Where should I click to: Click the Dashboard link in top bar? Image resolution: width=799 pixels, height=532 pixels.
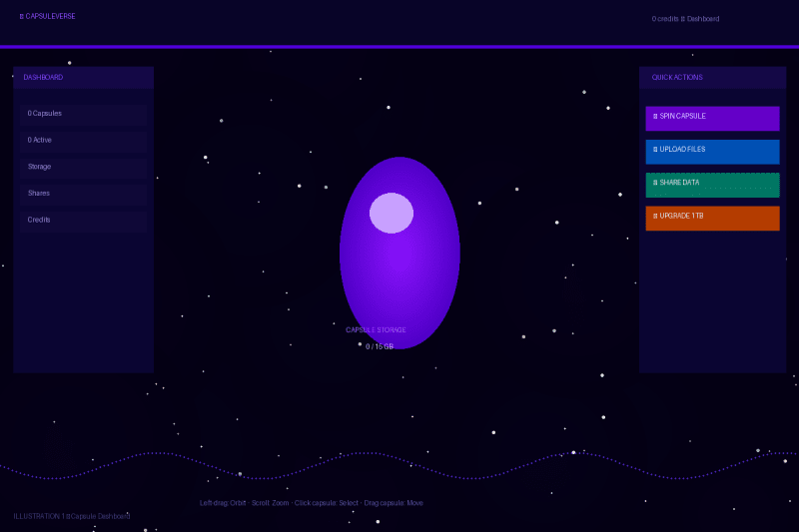[703, 19]
